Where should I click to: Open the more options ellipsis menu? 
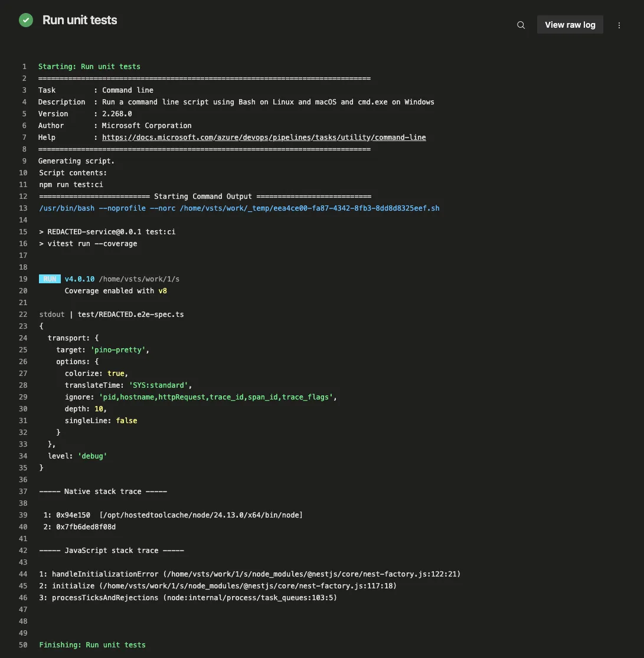point(619,25)
